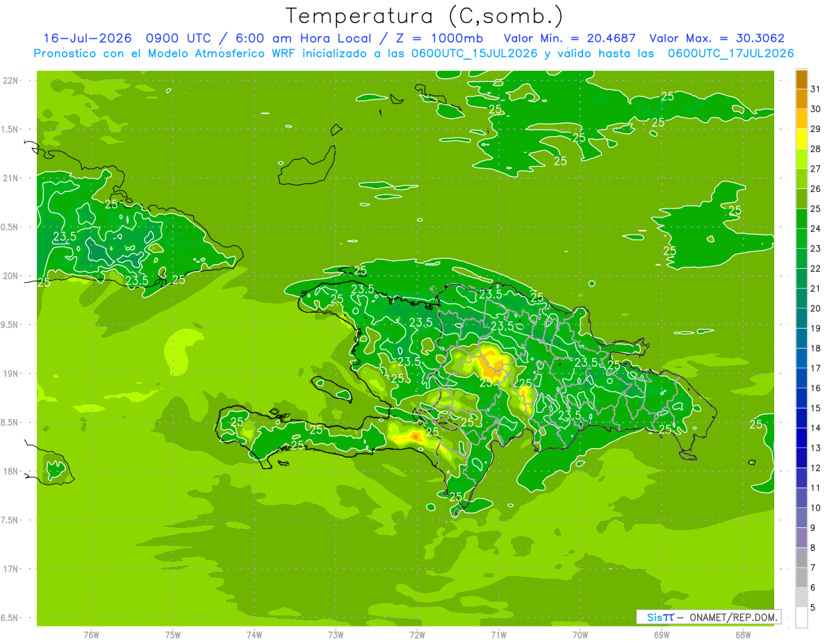Click the "74W" longitude axis label
834x644 pixels.
(x=254, y=635)
